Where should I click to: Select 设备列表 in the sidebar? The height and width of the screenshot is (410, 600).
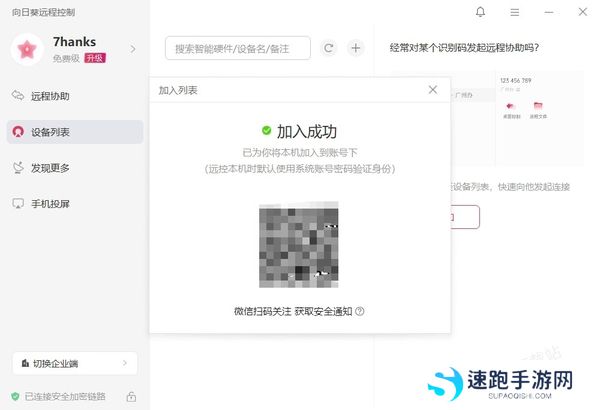point(75,132)
